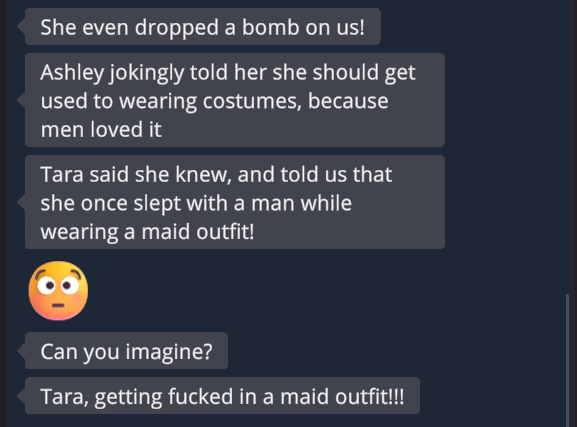
Task: Select the last message ending "maid outfit!!!"
Action: point(222,396)
